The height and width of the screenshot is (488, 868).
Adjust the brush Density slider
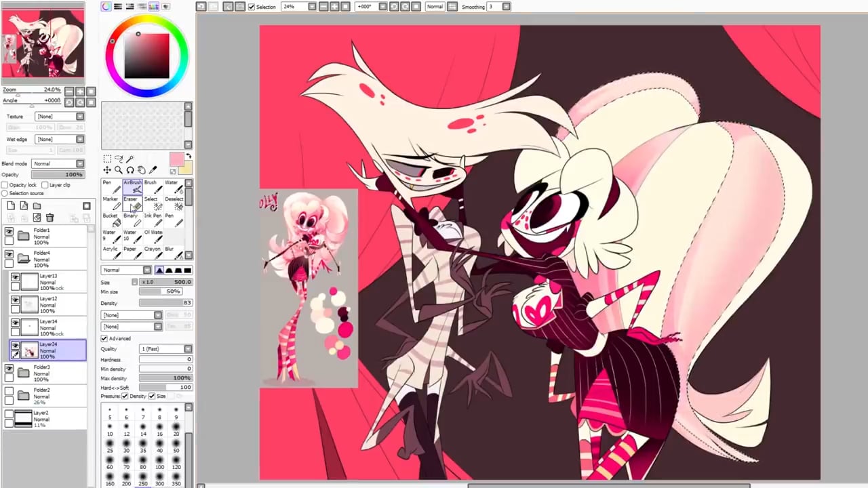165,303
